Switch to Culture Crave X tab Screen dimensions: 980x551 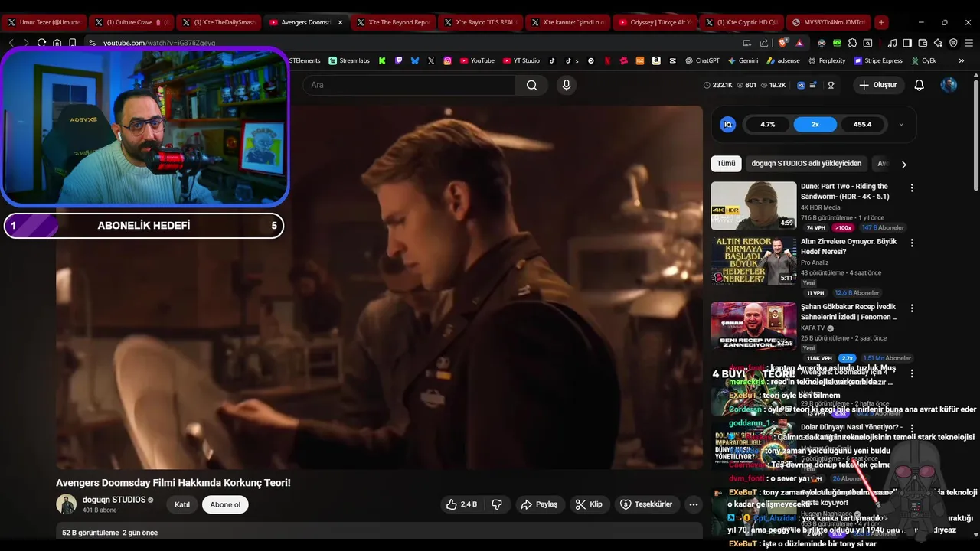[131, 22]
